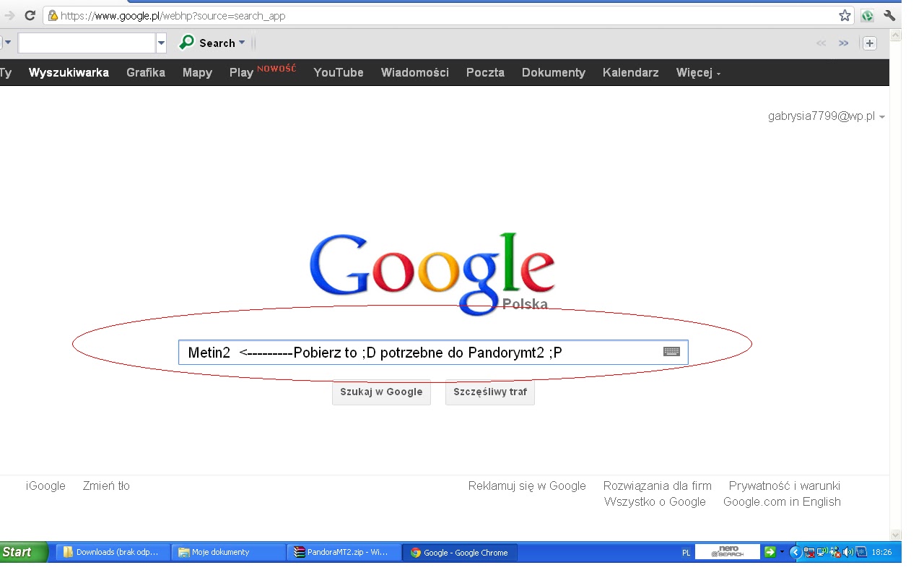Open YouTube in Google bar

click(x=339, y=72)
